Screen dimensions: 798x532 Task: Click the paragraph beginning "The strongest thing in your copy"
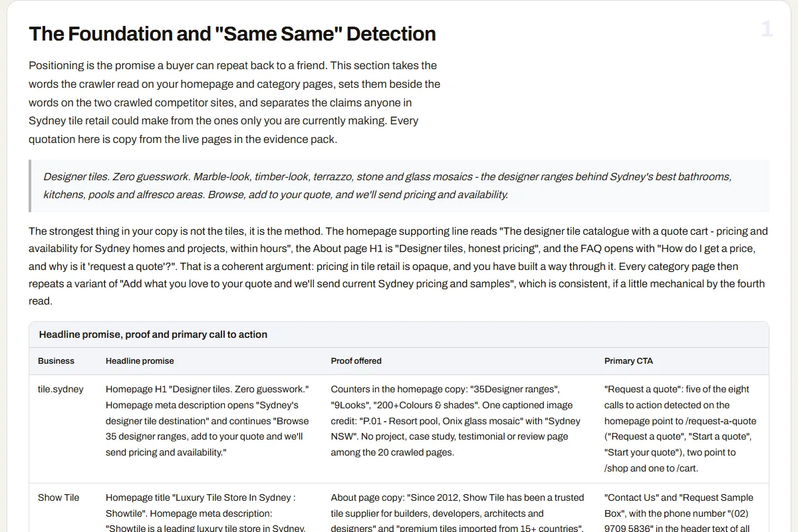399,266
